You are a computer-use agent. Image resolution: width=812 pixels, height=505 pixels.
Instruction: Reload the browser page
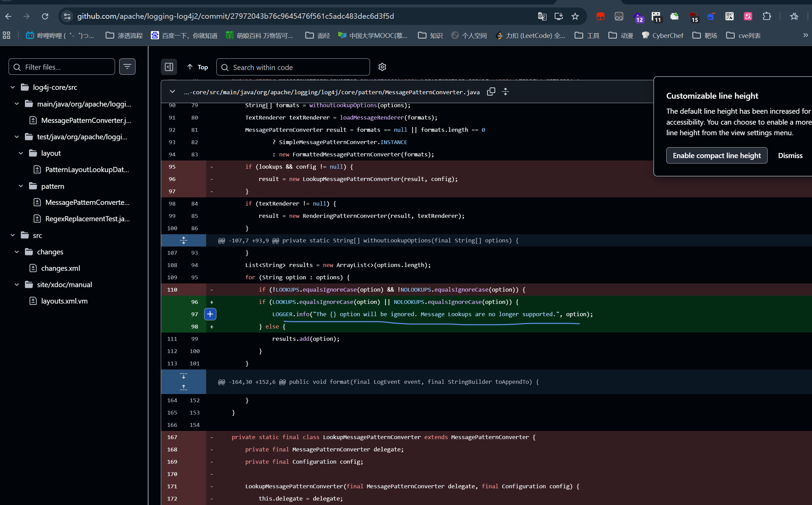pyautogui.click(x=45, y=16)
